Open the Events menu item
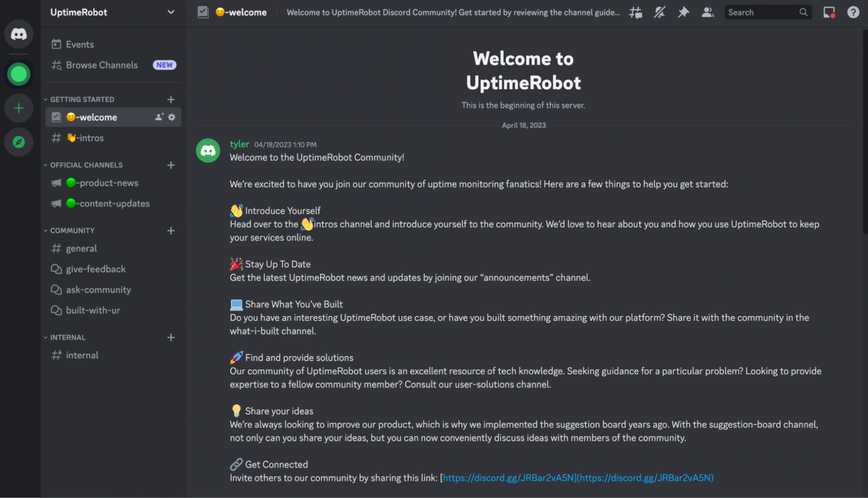 point(79,44)
